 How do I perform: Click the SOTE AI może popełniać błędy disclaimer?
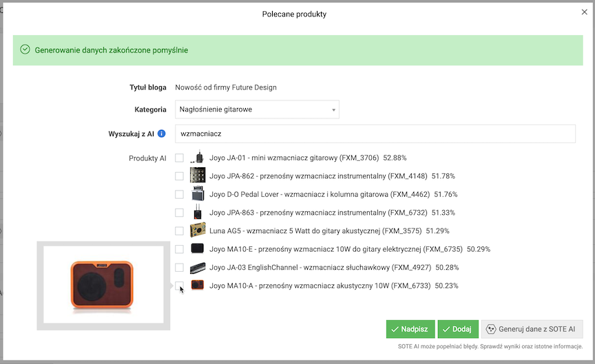coord(490,346)
